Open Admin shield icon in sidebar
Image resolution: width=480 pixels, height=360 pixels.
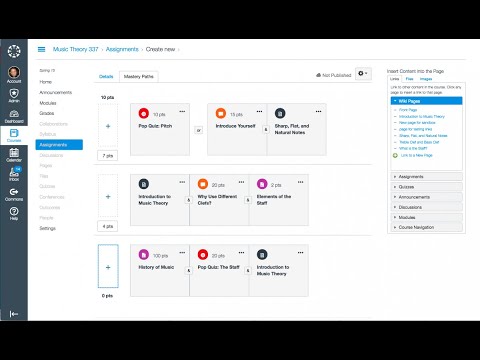(14, 96)
